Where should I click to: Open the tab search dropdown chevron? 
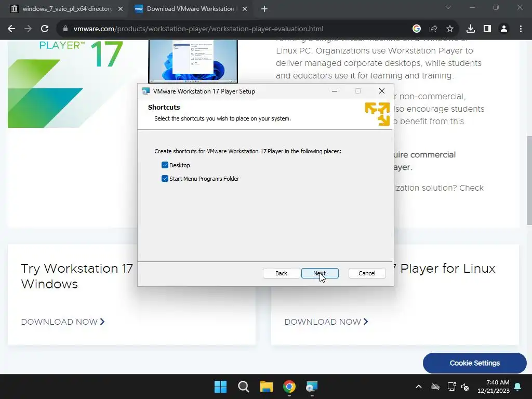coord(448,7)
